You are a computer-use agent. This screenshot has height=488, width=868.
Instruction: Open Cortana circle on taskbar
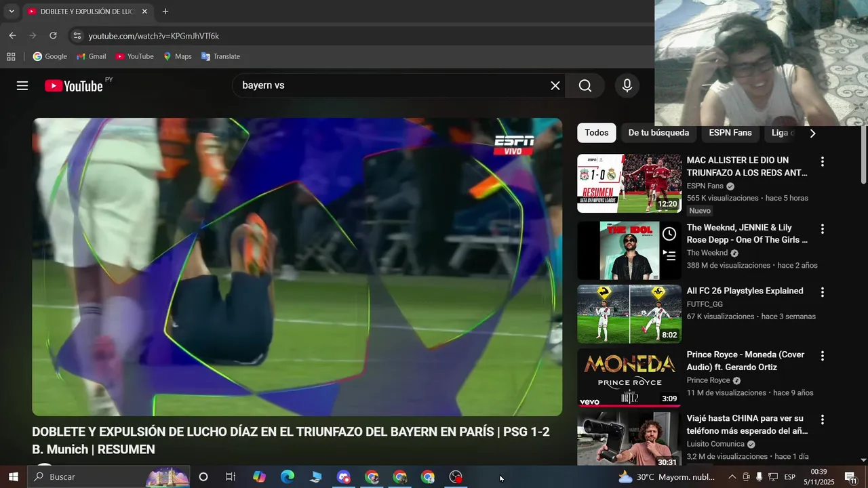coord(203,477)
